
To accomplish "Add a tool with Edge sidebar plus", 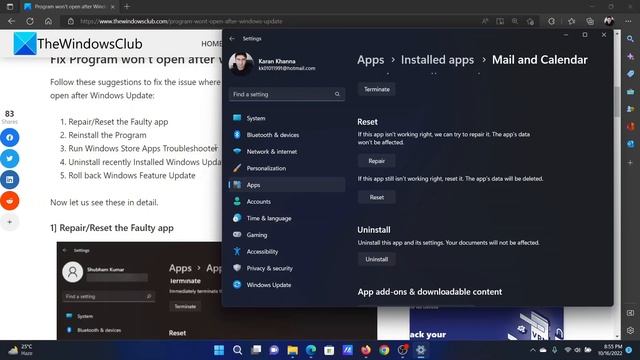I will 631,162.
